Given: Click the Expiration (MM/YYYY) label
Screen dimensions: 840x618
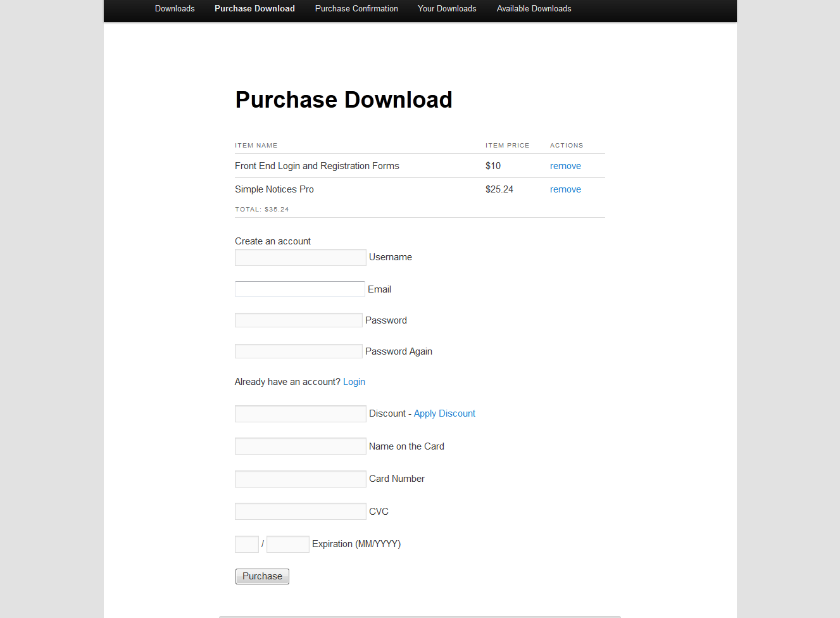Looking at the screenshot, I should click(356, 544).
